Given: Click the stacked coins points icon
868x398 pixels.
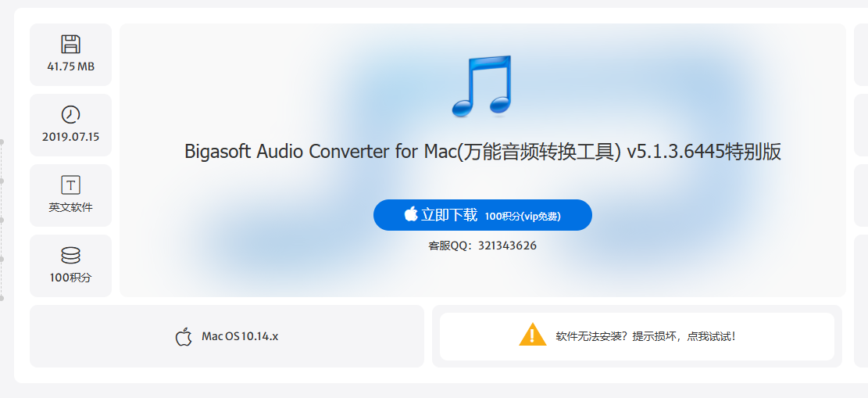Looking at the screenshot, I should (x=71, y=255).
